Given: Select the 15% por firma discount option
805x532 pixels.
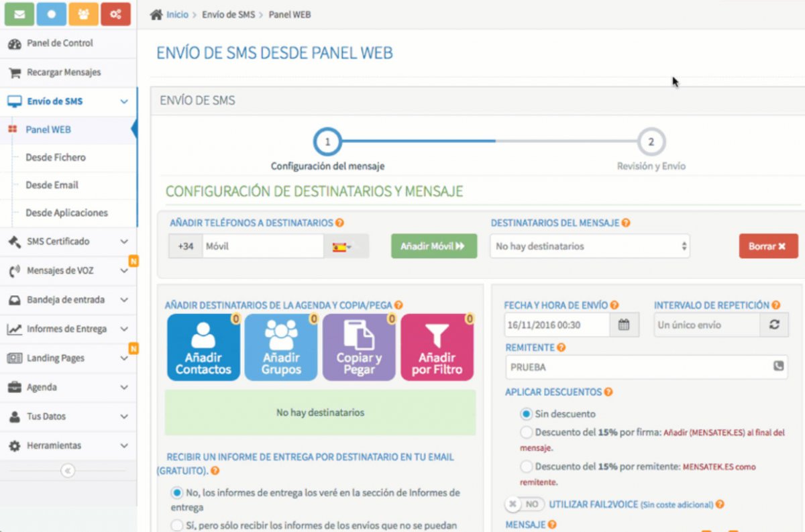Looking at the screenshot, I should coord(527,433).
